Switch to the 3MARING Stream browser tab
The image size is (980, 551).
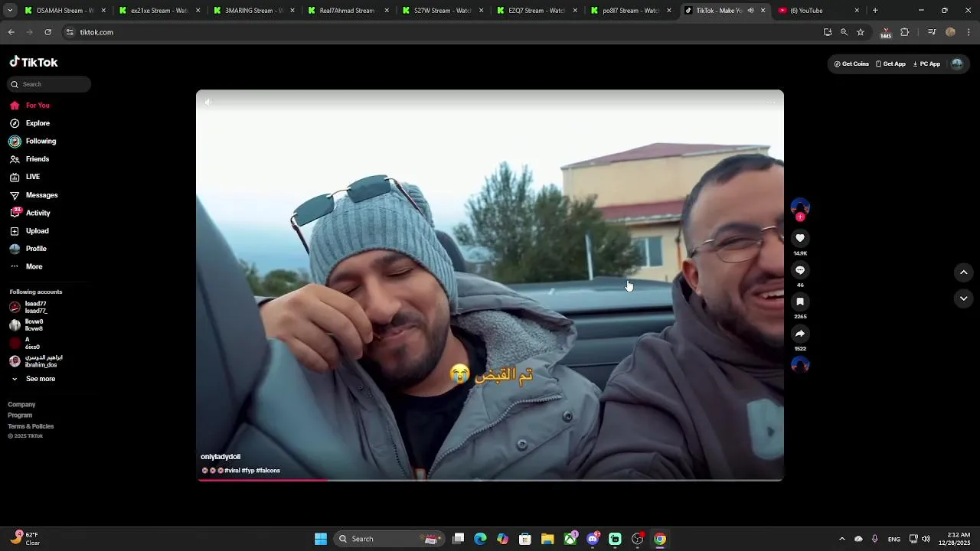tap(253, 11)
